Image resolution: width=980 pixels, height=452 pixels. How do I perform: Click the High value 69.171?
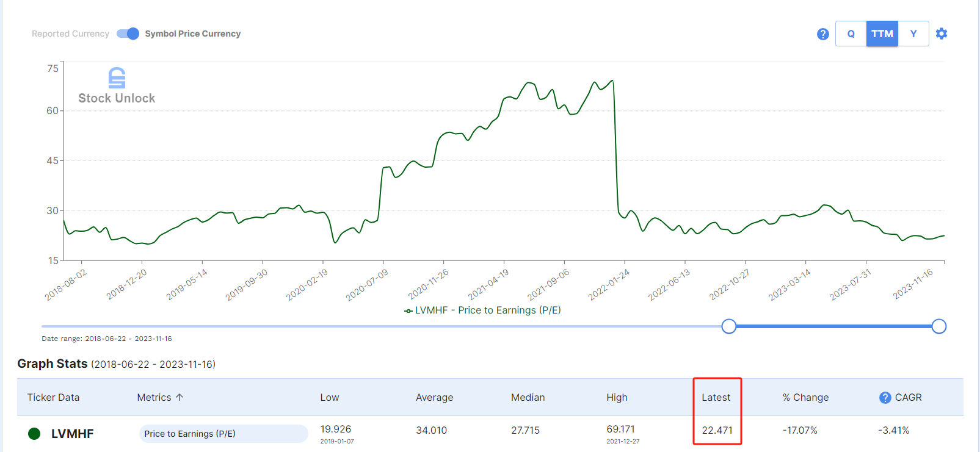(x=621, y=429)
